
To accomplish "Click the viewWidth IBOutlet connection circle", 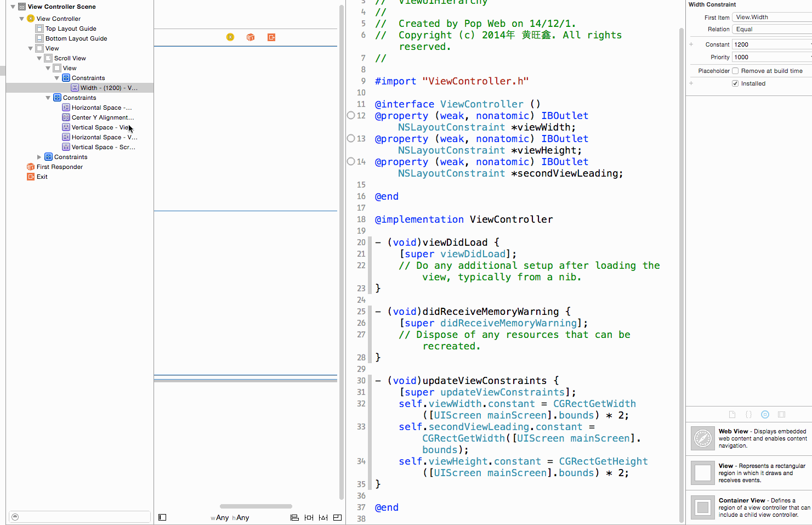I will pos(351,116).
